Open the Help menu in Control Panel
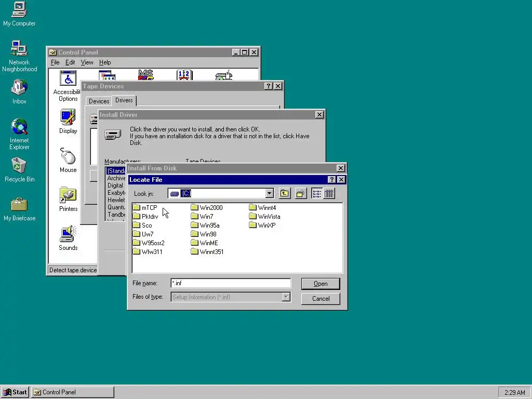 point(105,62)
